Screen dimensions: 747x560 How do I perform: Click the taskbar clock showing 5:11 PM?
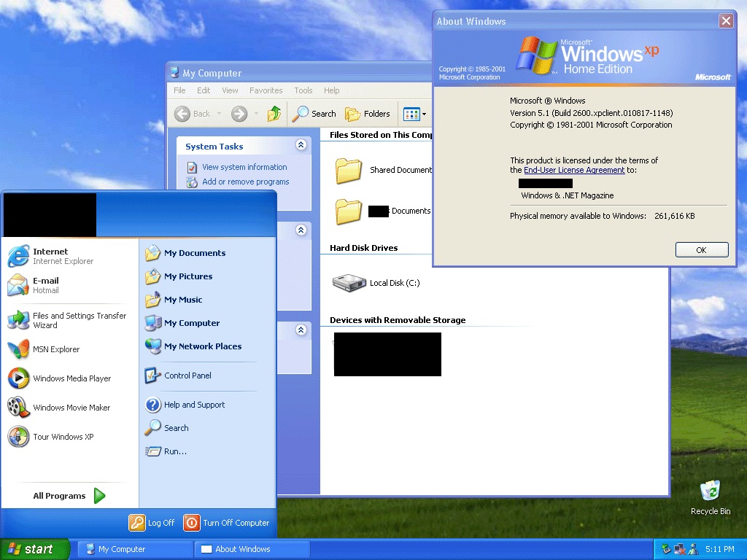720,549
